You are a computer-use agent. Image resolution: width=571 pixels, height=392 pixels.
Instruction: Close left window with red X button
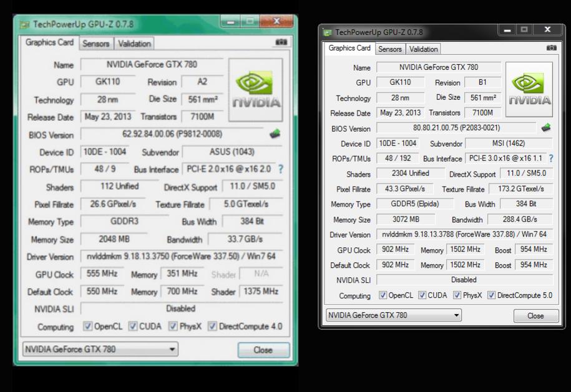pos(276,21)
